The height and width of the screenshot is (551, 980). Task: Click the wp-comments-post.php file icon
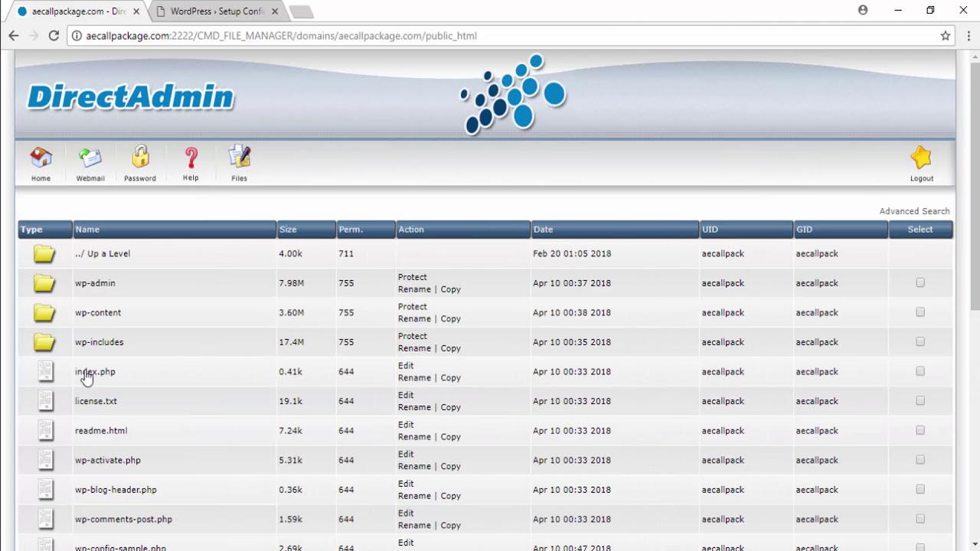46,519
